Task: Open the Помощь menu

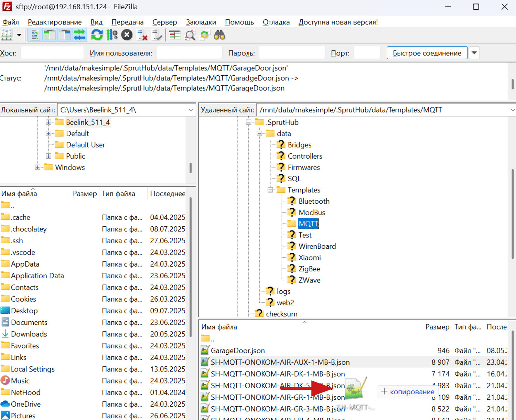Action: [239, 22]
